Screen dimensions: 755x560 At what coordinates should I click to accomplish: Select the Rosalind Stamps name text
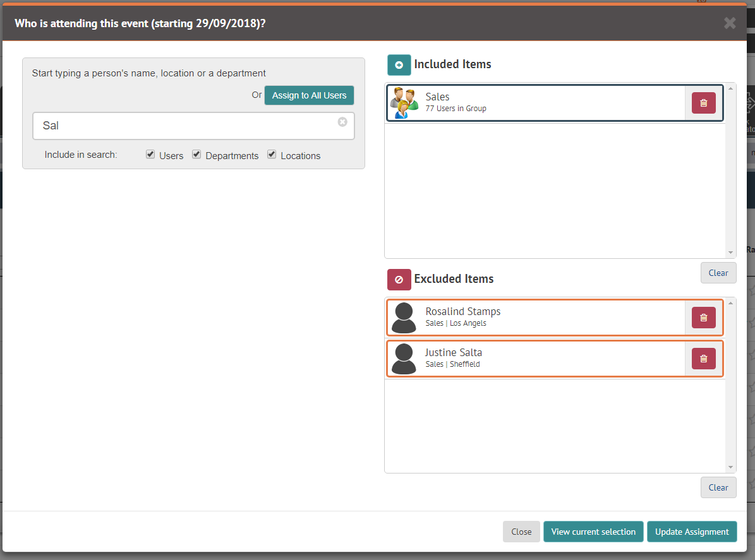click(x=462, y=311)
